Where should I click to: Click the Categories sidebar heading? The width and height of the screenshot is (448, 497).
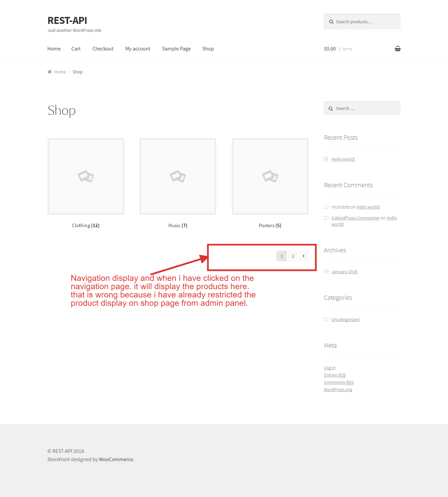pos(338,298)
